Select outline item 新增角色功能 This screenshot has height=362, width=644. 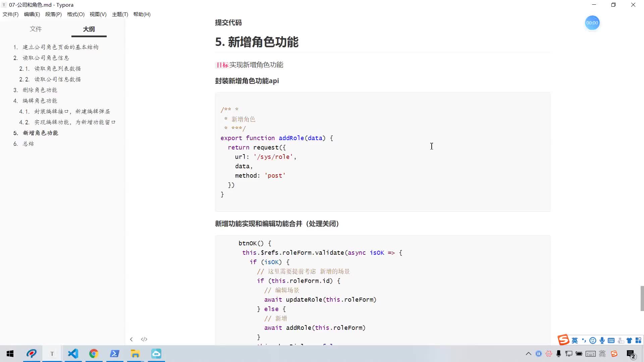tap(40, 133)
